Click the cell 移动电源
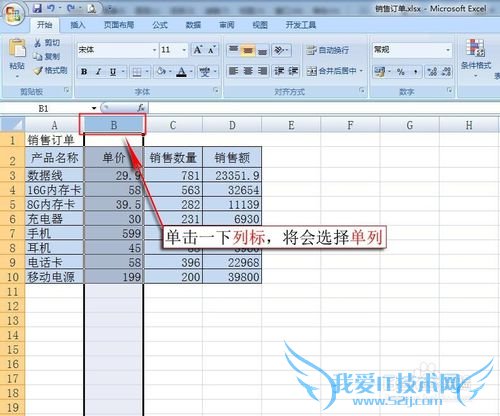 tap(54, 277)
